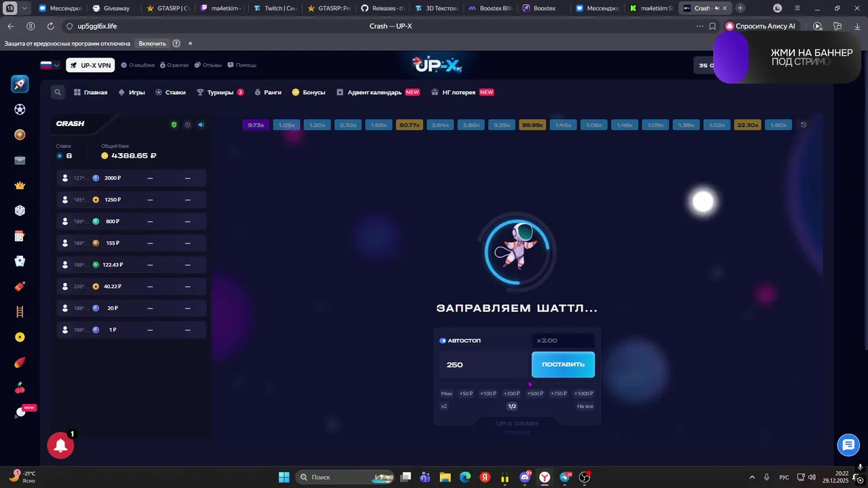Open the ladder game in sidebar
Viewport: 868px width, 488px height.
point(20,312)
